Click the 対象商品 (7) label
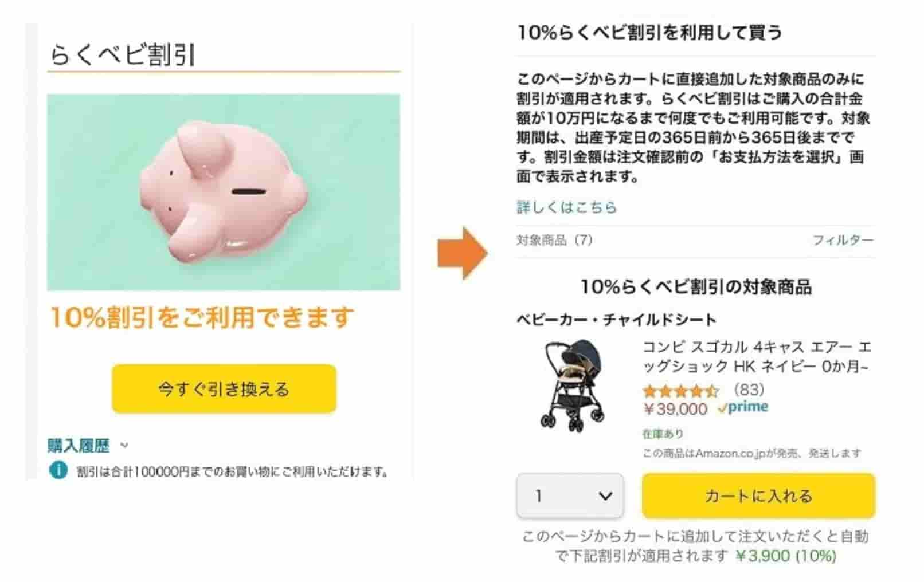Screen dimensions: 924x582 [x=554, y=240]
